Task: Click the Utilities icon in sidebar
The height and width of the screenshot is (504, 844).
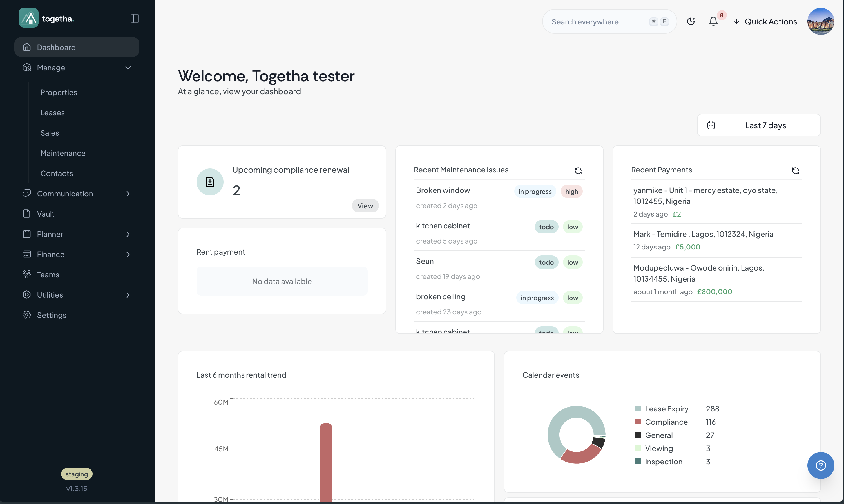Action: [x=26, y=294]
